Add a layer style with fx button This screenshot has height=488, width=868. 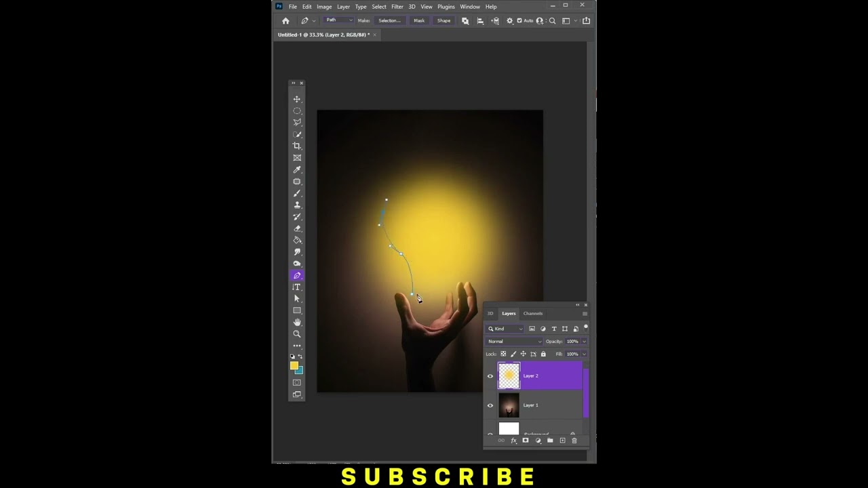pyautogui.click(x=513, y=441)
